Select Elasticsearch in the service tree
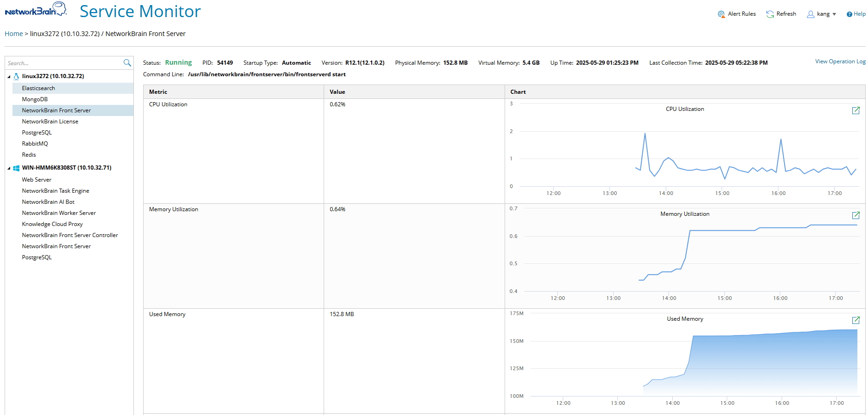Viewport: 868px width, 415px height. [73, 88]
